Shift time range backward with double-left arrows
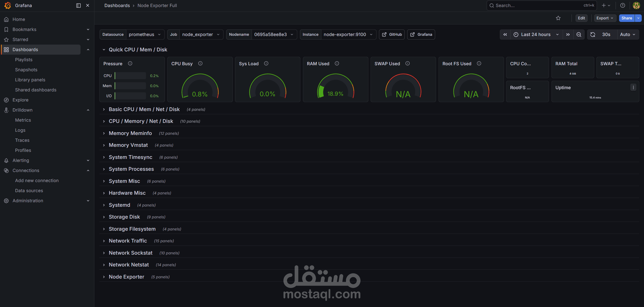644x307 pixels. (505, 35)
